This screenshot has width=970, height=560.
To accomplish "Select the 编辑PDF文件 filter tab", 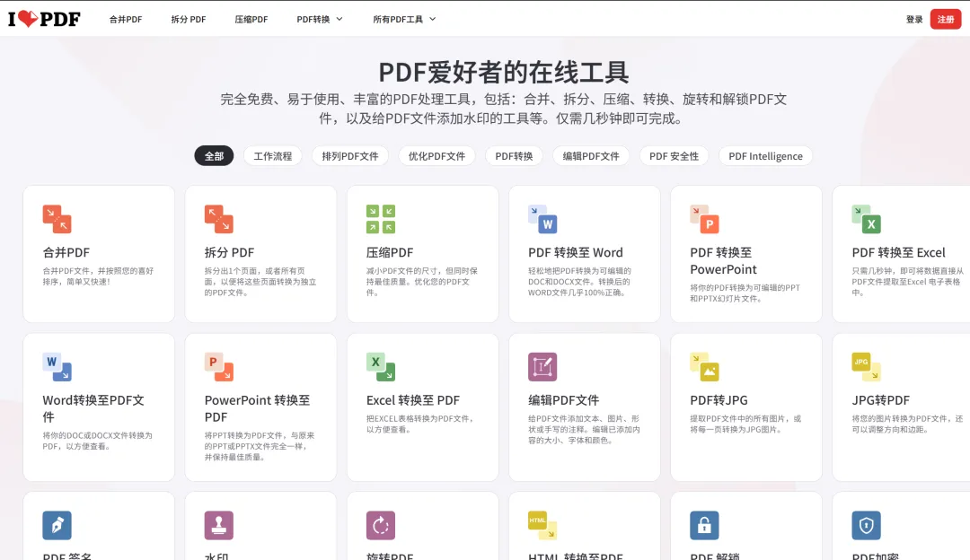I will 591,156.
